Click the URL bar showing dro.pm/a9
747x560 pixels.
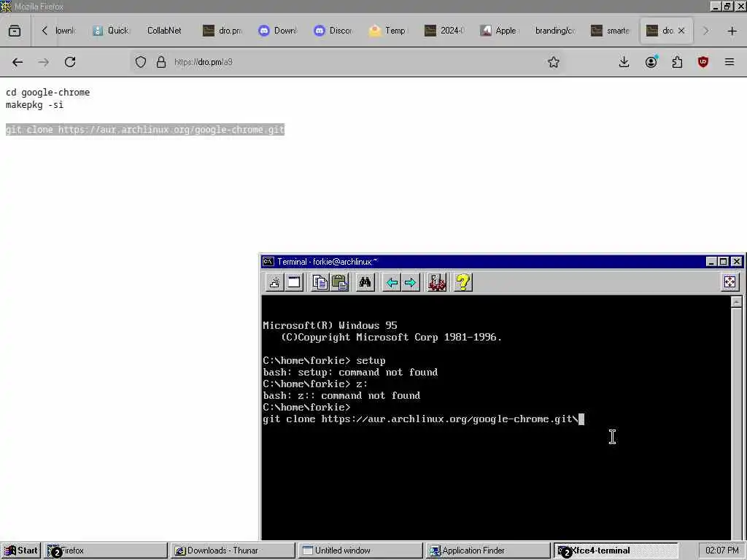tap(348, 62)
